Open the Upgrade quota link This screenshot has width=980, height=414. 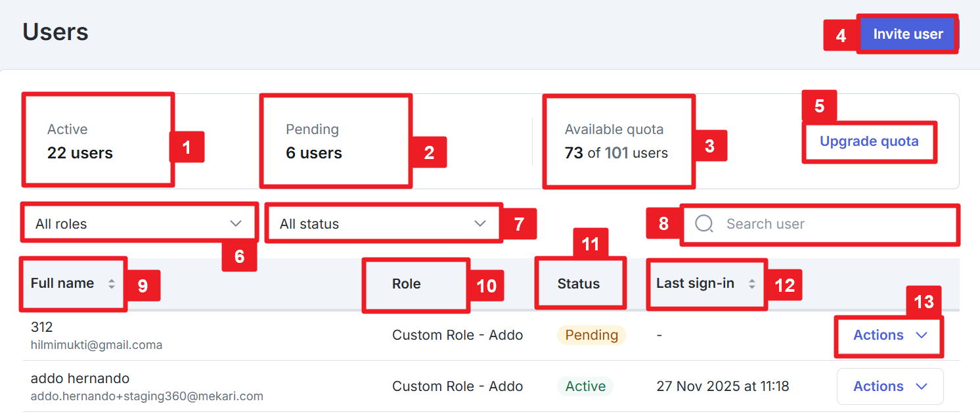pos(869,141)
